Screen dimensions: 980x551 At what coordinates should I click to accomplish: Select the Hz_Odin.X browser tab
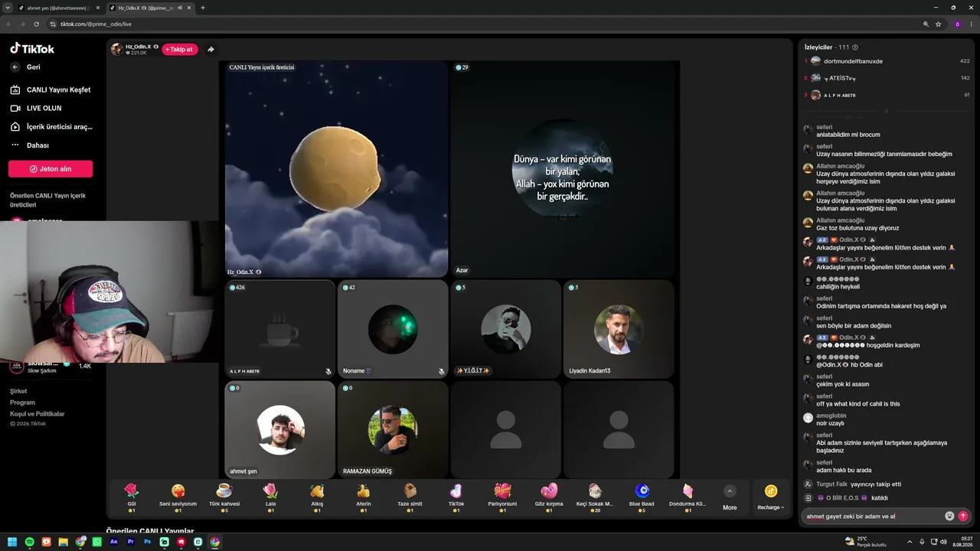(150, 8)
